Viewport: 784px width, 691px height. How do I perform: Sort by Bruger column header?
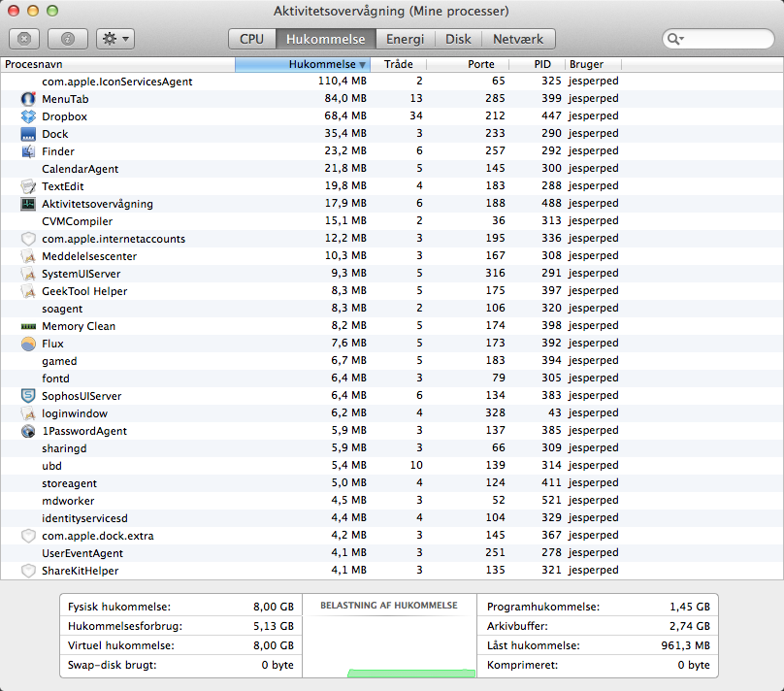click(593, 64)
